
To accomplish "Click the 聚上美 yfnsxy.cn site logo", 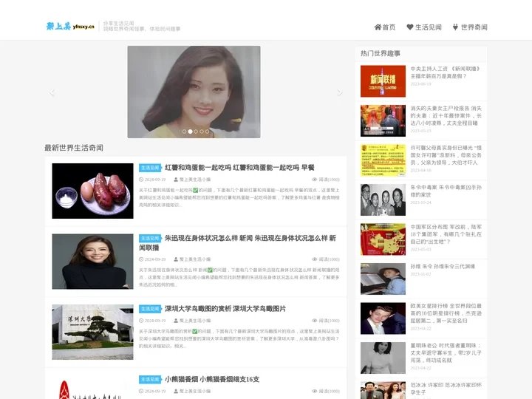I will tap(70, 26).
